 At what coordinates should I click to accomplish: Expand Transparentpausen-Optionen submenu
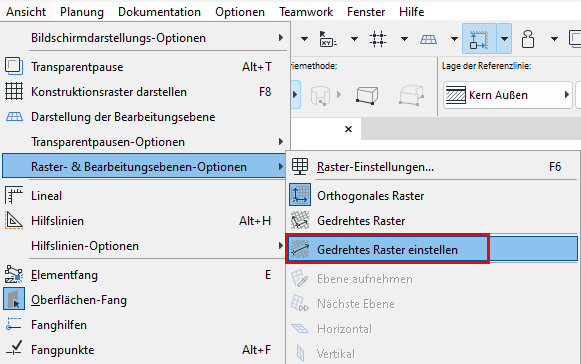[x=145, y=142]
